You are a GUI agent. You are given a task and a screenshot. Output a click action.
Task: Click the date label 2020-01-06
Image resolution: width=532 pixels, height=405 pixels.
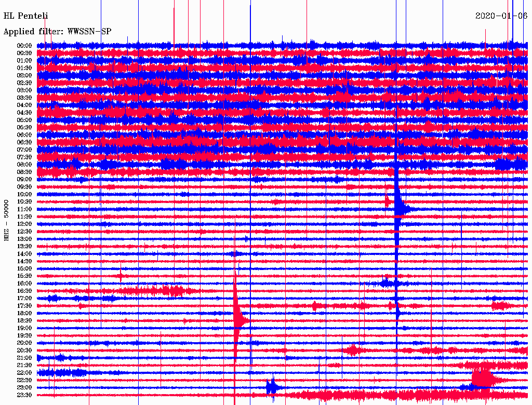coord(501,16)
